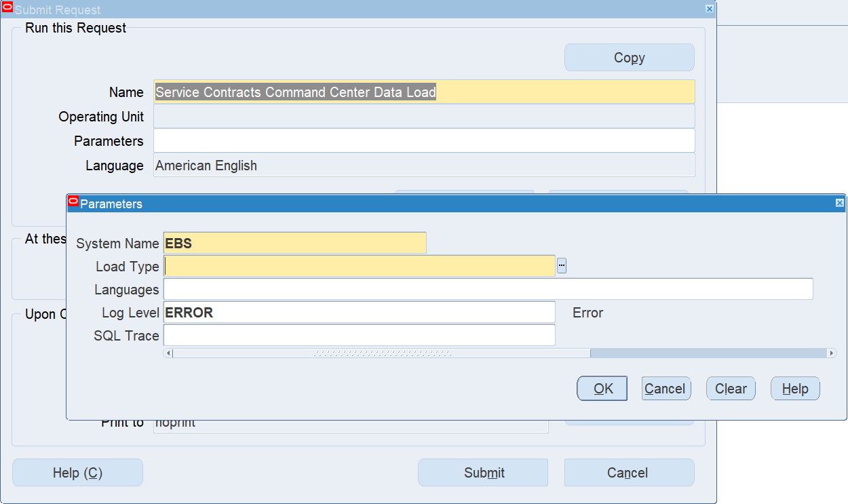Clear the Parameters fields

[731, 389]
